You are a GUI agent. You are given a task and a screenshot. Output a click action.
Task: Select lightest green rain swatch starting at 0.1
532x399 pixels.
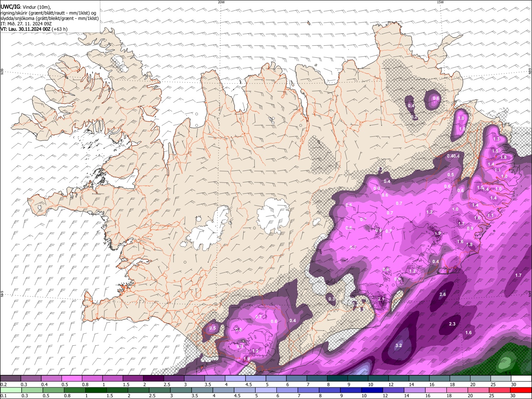click(x=10, y=390)
